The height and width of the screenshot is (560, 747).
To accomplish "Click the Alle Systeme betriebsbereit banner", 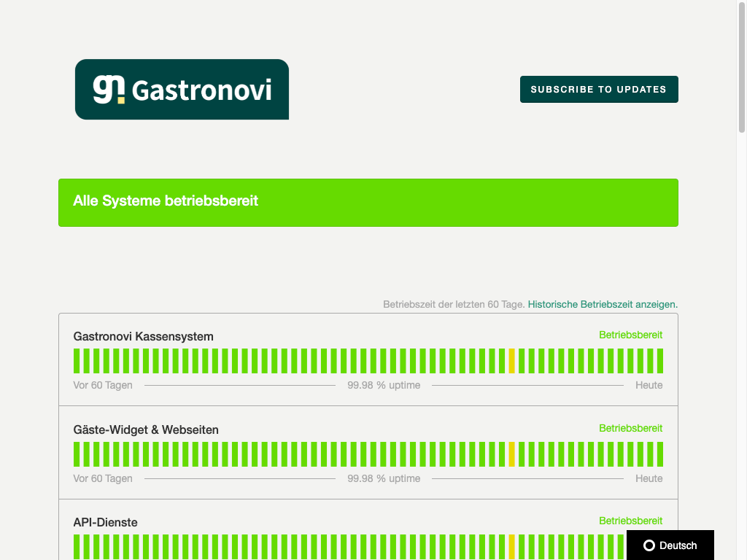I will [368, 203].
